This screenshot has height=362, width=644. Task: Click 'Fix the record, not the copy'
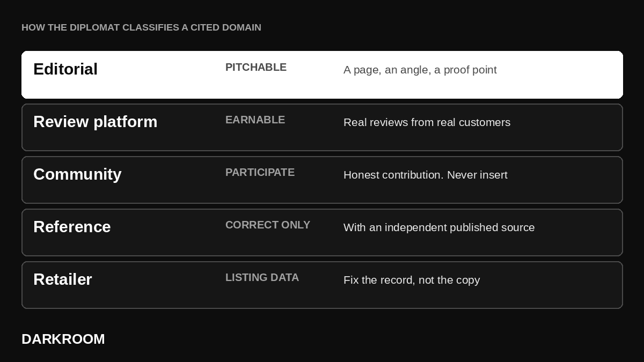(412, 280)
